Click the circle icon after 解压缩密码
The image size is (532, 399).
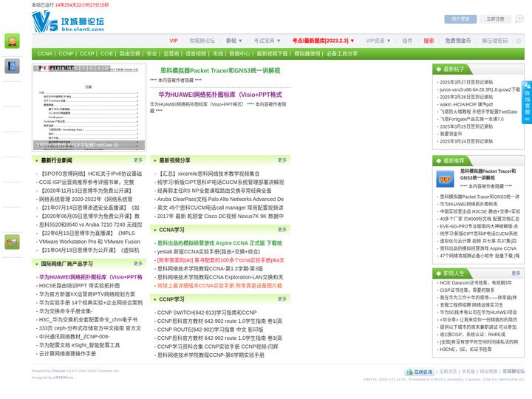pyautogui.click(x=519, y=41)
